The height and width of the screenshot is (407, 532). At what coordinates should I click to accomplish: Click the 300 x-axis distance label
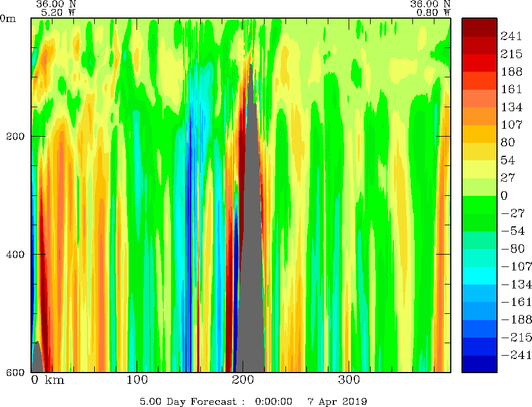coord(349,379)
